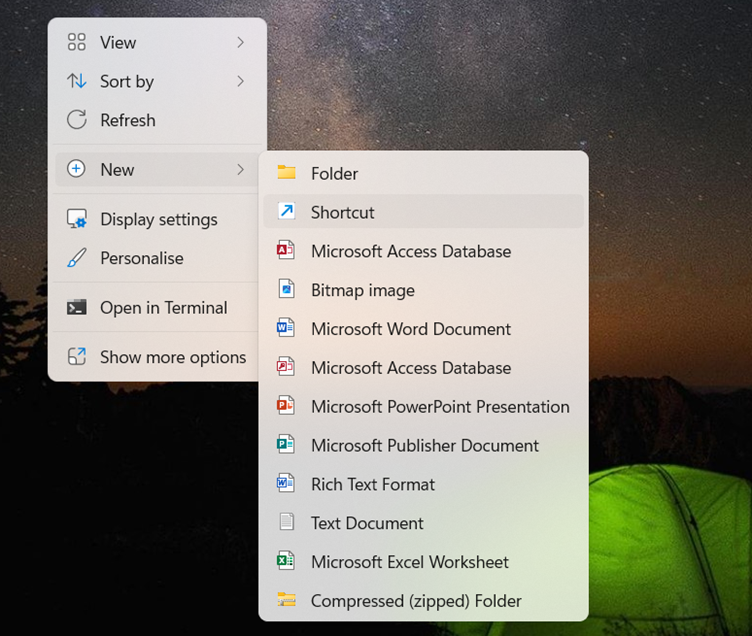Select Rich Text Format entry

(x=423, y=484)
